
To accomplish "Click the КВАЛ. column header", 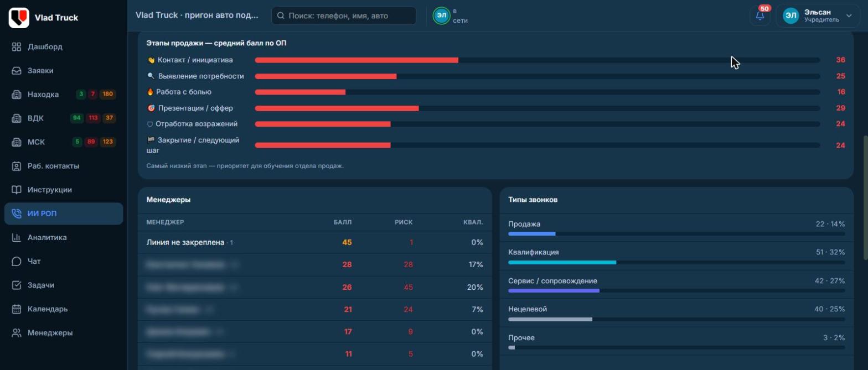I will click(x=473, y=222).
